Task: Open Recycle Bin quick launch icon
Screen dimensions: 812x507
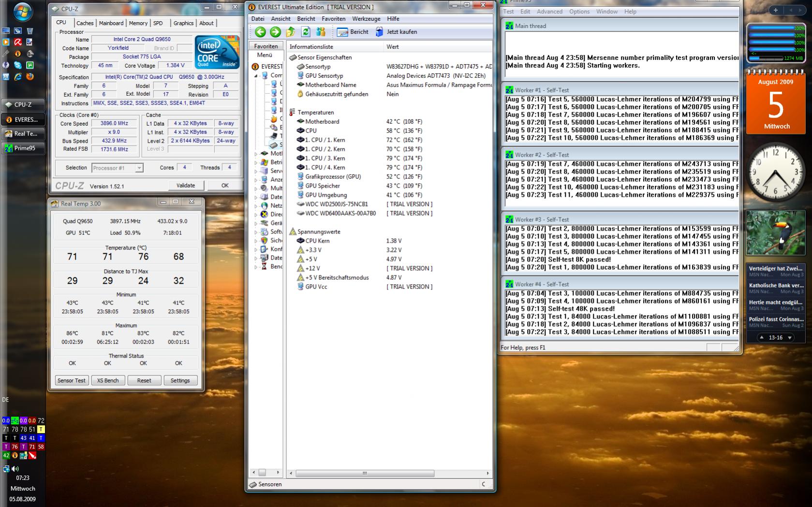Action: [30, 30]
